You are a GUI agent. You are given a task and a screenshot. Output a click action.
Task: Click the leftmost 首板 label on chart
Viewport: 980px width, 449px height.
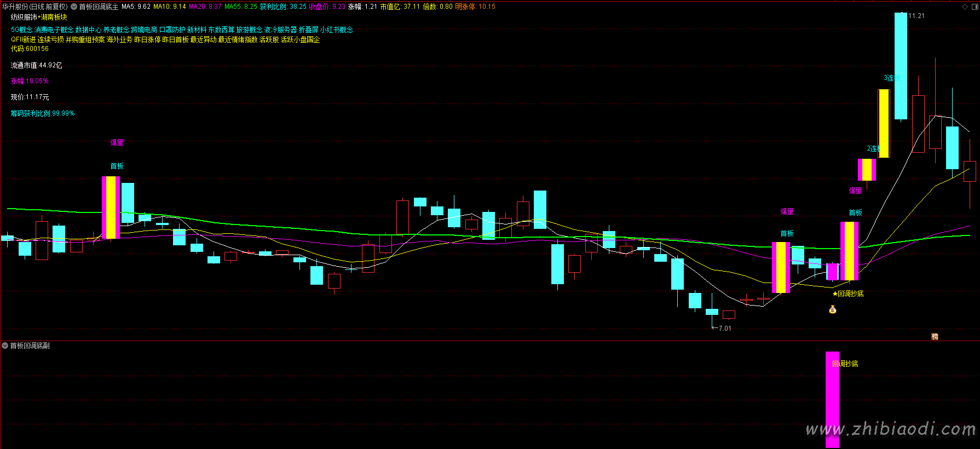(117, 166)
